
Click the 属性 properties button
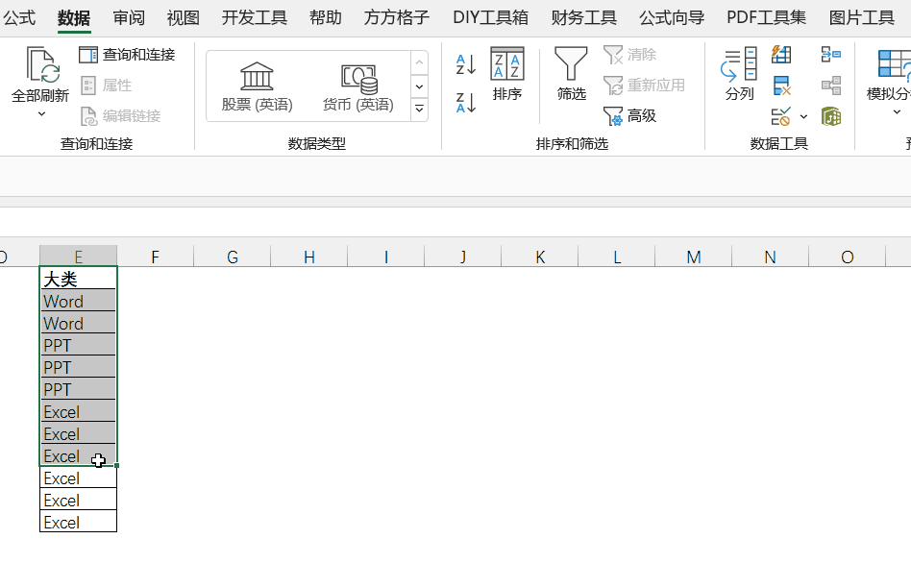point(106,86)
